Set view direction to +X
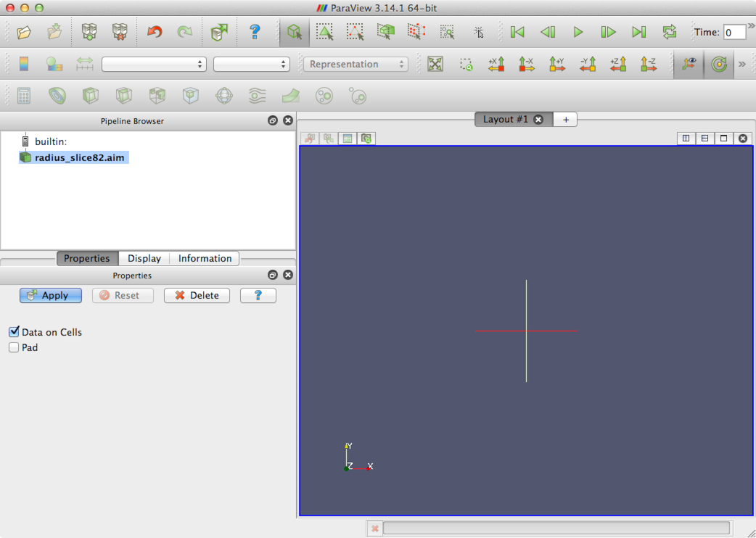This screenshot has width=756, height=538. point(496,64)
